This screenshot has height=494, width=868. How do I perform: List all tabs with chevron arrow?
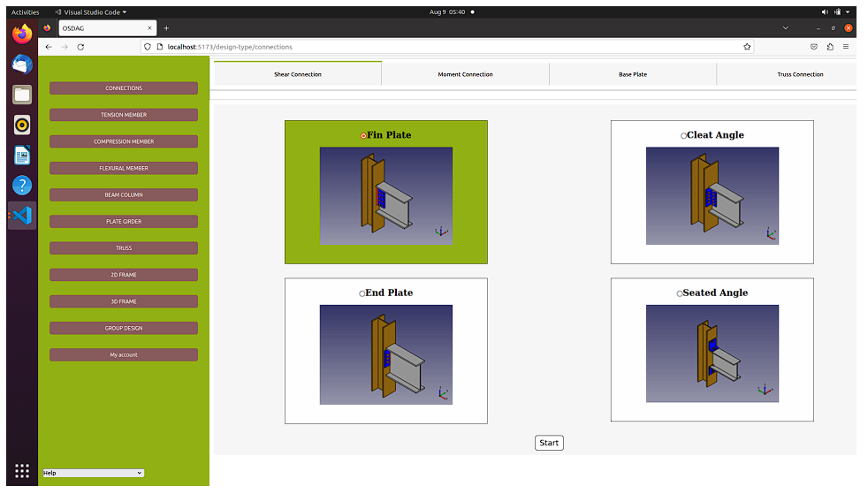786,28
